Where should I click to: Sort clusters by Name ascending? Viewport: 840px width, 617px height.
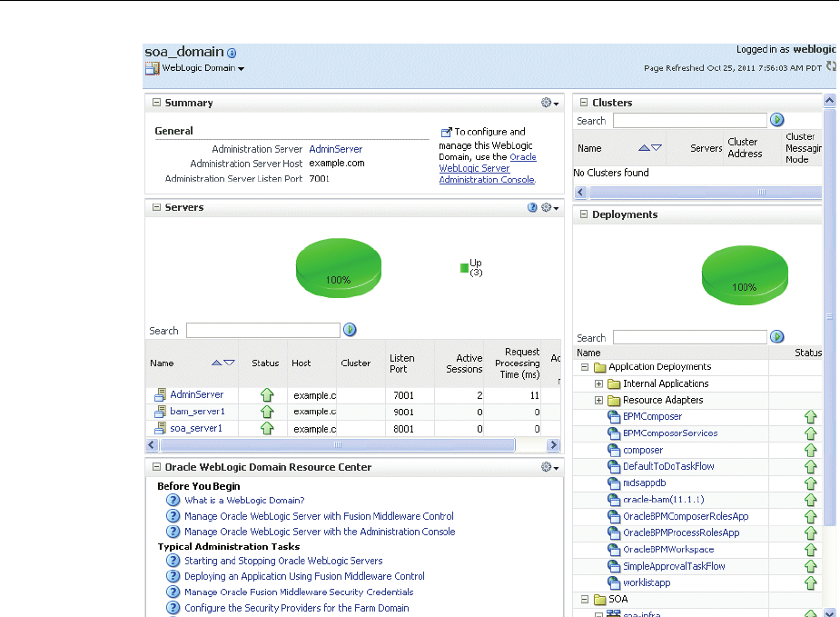644,148
